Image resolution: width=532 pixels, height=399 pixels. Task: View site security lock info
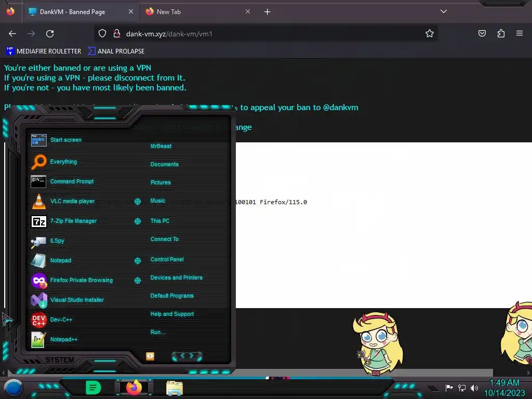(x=117, y=33)
